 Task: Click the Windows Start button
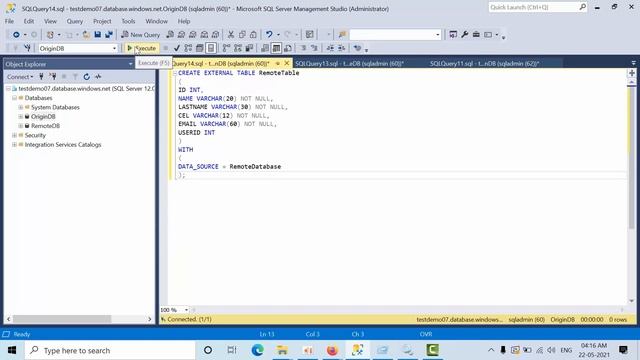click(x=11, y=350)
